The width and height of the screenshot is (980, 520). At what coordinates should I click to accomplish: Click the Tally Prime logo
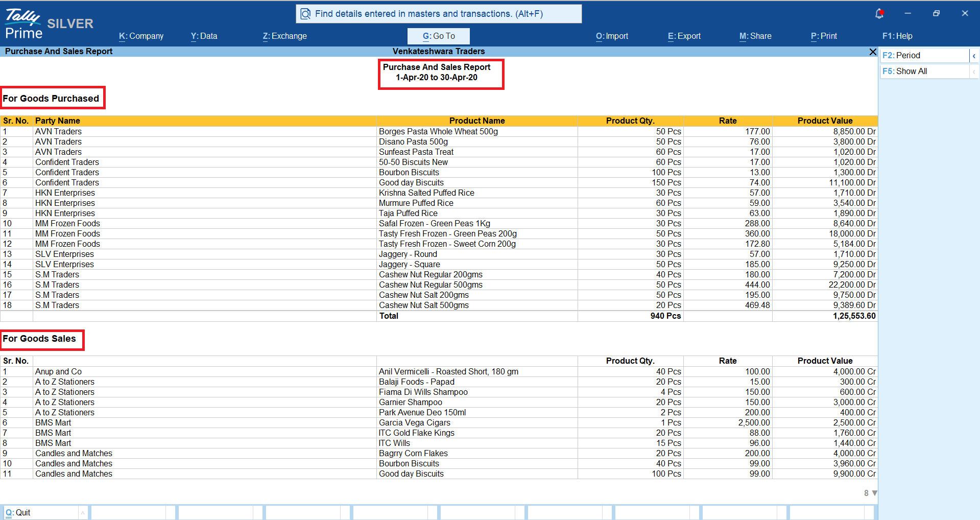[23, 24]
